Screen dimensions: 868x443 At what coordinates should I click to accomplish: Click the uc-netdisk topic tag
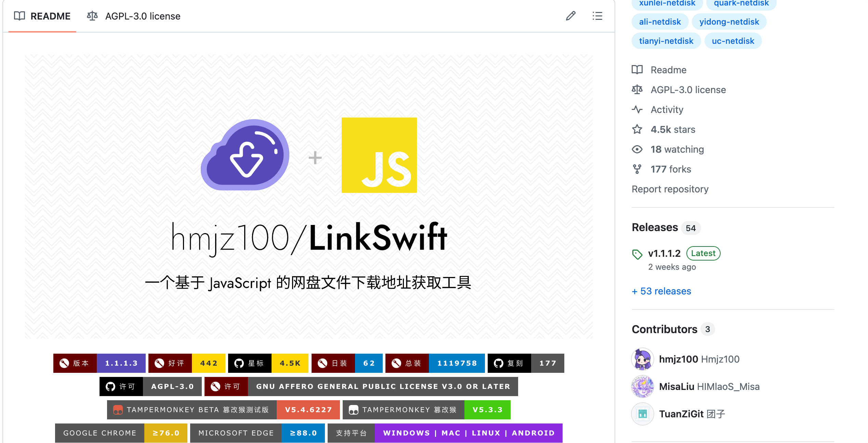733,41
